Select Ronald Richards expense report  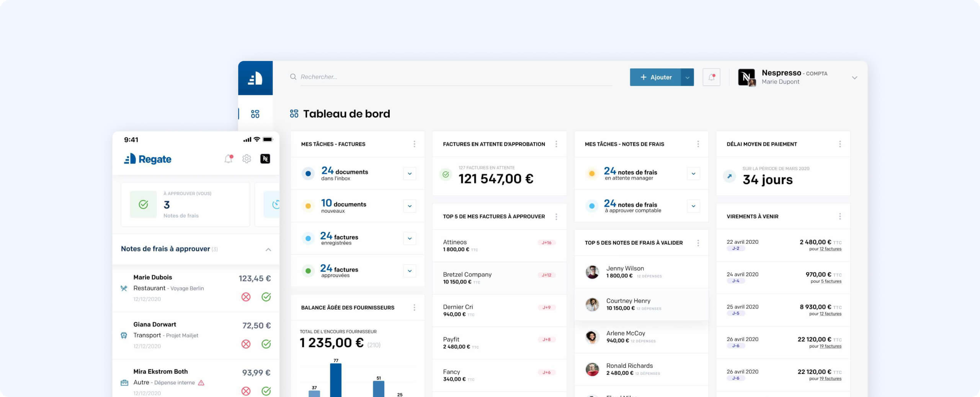pos(641,369)
